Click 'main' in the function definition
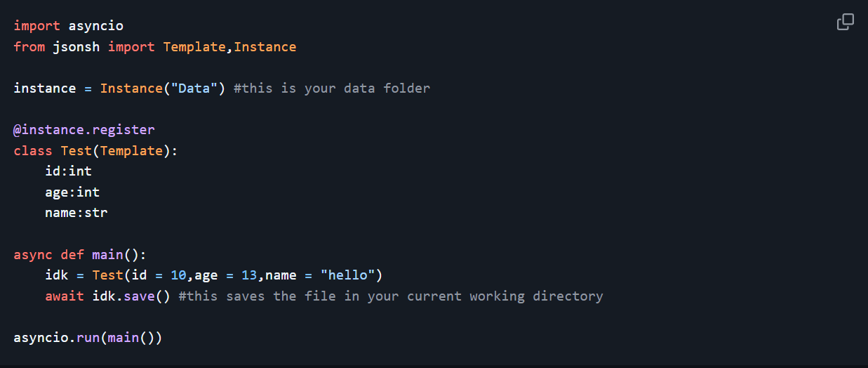Viewport: 868px width, 368px height. [108, 254]
